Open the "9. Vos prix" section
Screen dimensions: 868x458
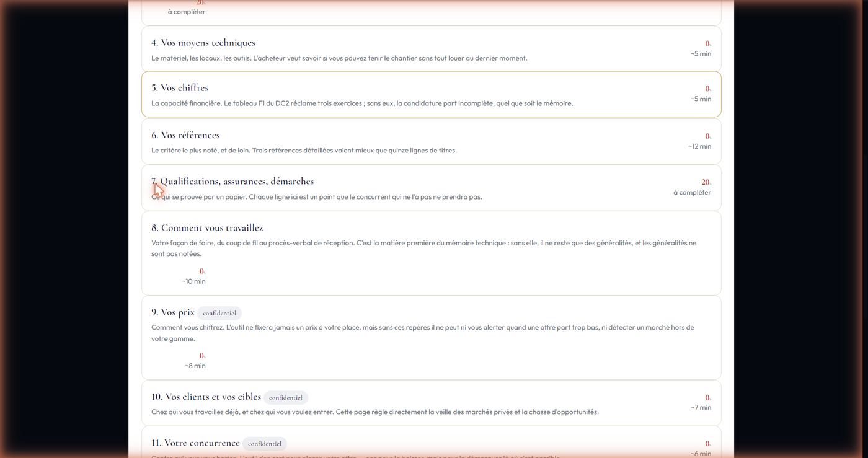tap(431, 338)
